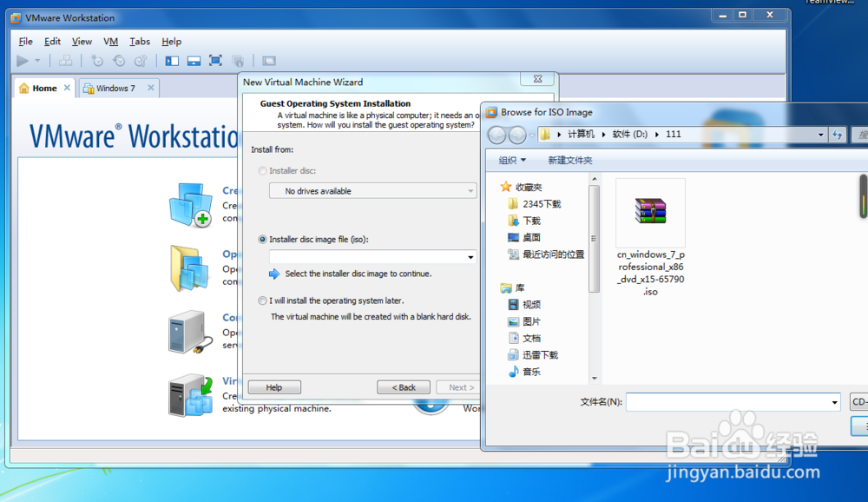Enter full screen mode via toolbar icon

(214, 61)
